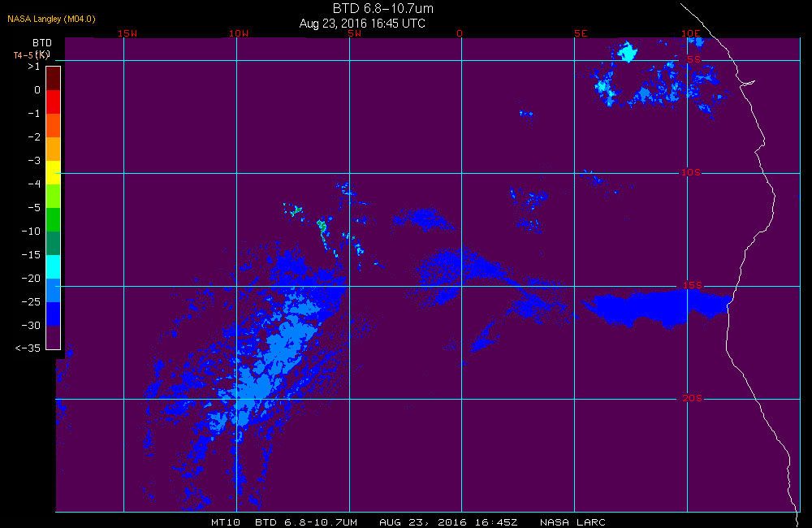This screenshot has height=528, width=812.
Task: Click the '15W' longitude label
Action: tap(127, 33)
